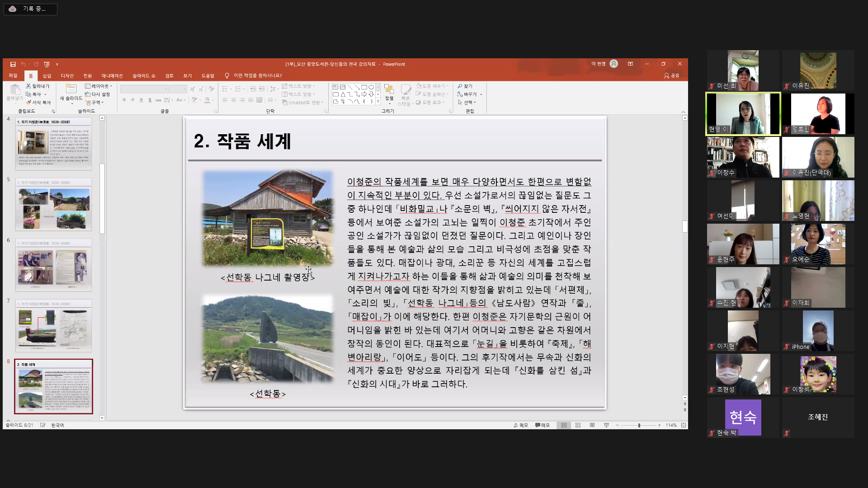Image resolution: width=868 pixels, height=488 pixels.
Task: Select slide 6 thumbnail in panel
Action: click(x=53, y=265)
